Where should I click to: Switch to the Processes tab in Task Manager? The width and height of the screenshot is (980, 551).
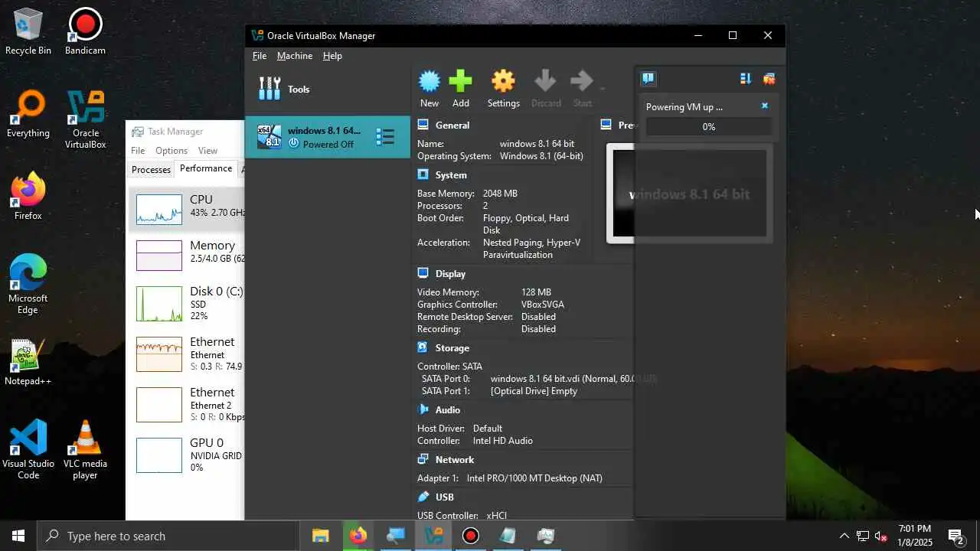click(151, 170)
